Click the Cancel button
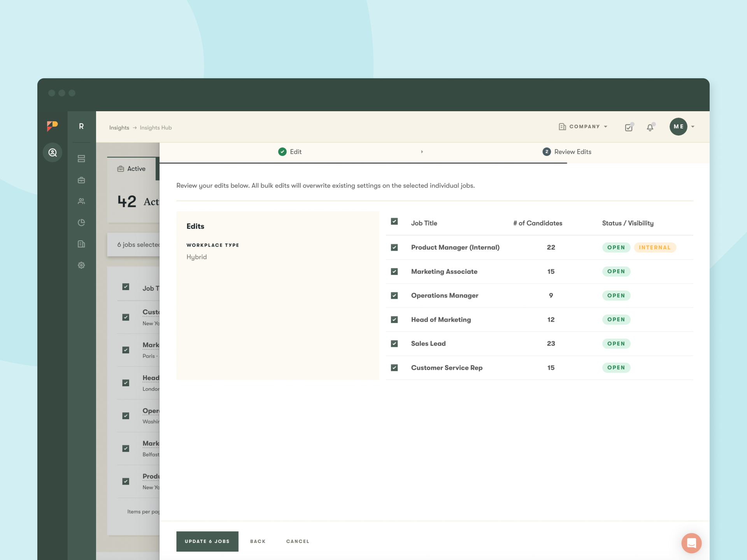Screen dimensions: 747x560 point(298,541)
